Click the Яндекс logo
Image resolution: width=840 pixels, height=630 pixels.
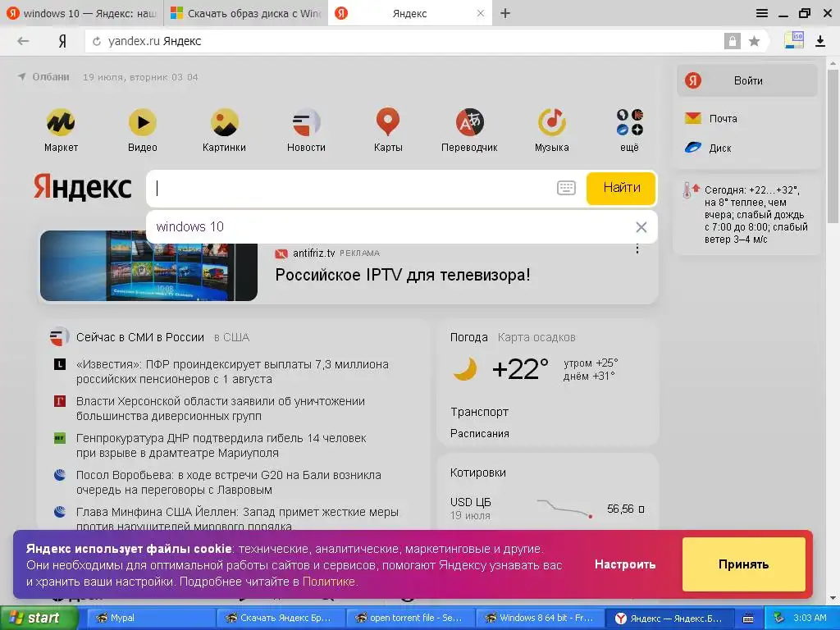click(x=83, y=187)
